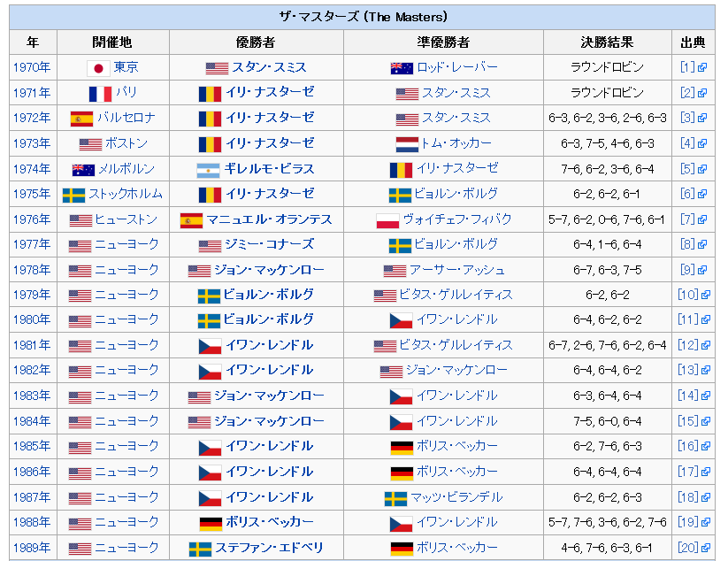Select score 4-6, 7-6, 6-3, 6-1
The image size is (728, 561).
(607, 549)
